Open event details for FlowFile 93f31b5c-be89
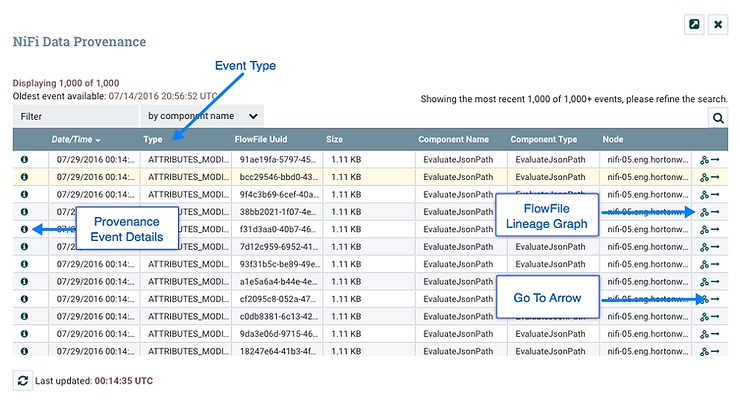Viewport: 740px width, 405px height. (x=24, y=264)
